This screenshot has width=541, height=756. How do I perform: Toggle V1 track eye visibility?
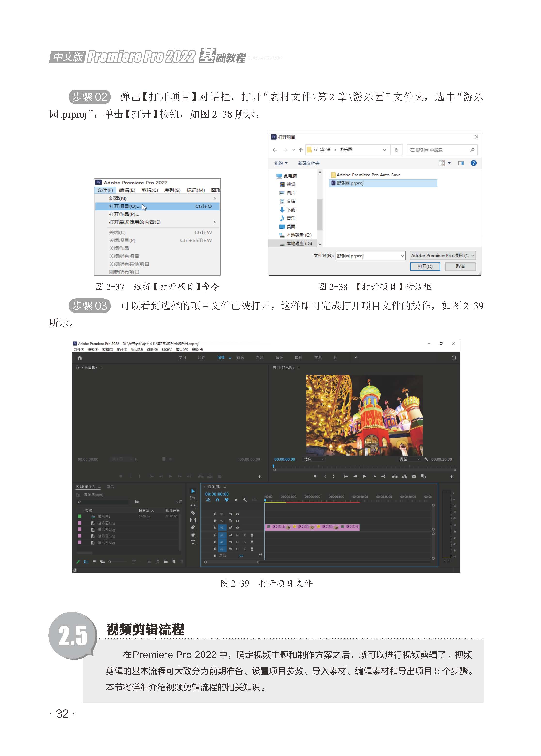coord(237,528)
